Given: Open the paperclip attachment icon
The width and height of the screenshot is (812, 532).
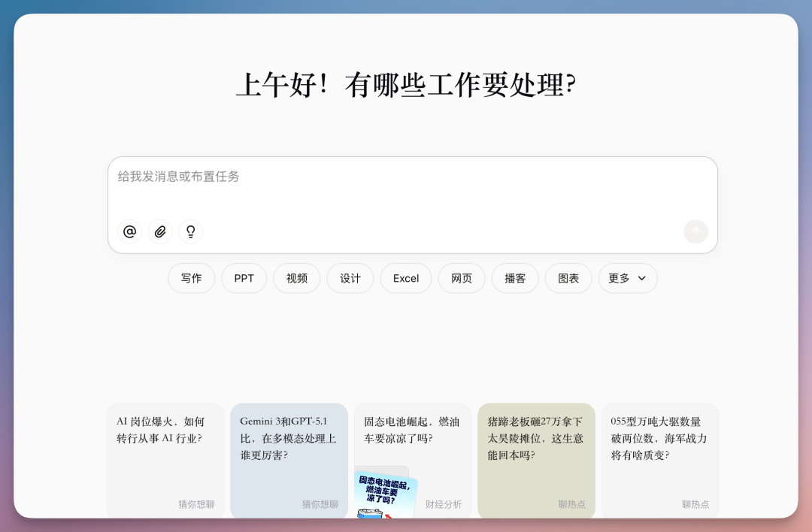Looking at the screenshot, I should pos(159,231).
